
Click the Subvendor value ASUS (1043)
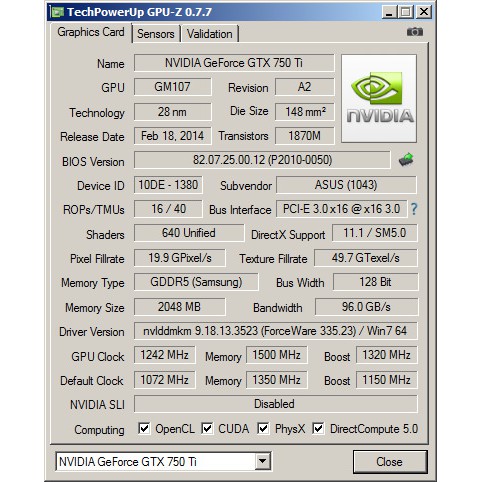click(346, 185)
